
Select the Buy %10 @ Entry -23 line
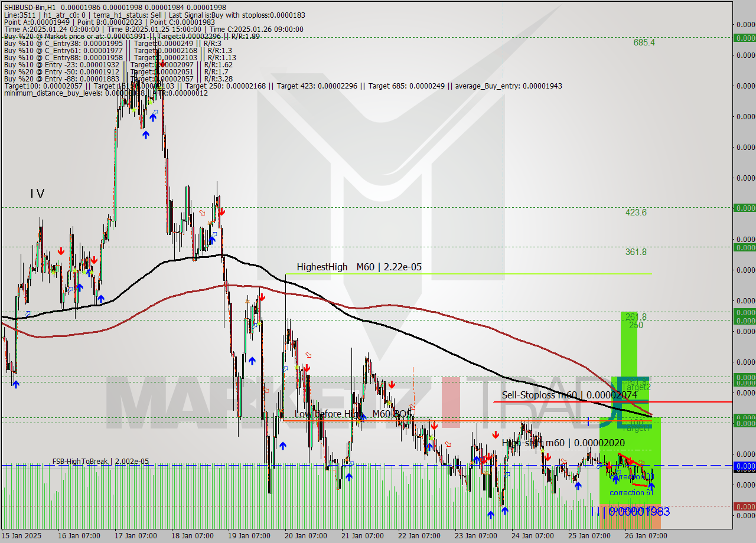118,64
